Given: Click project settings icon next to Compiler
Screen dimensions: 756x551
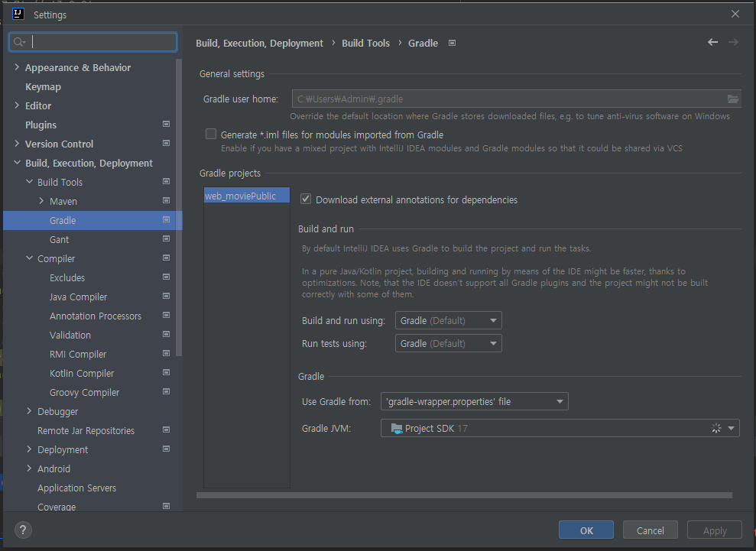Looking at the screenshot, I should click(x=167, y=258).
